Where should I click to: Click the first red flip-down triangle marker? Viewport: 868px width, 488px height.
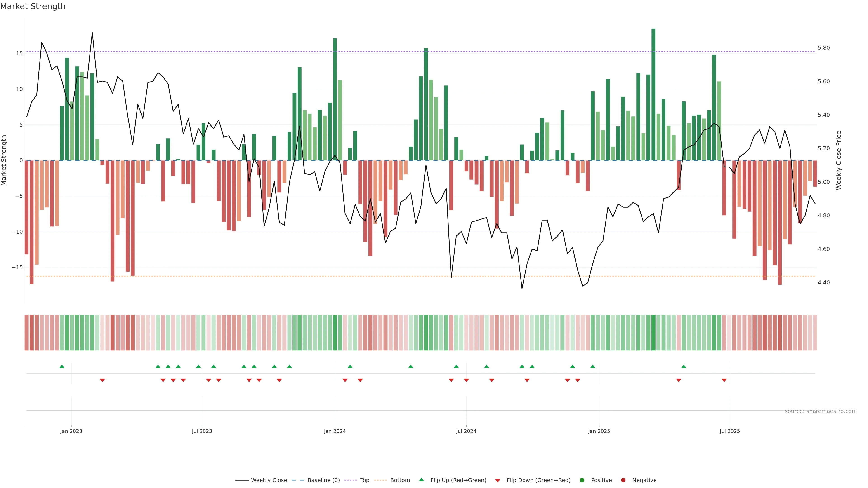102,380
